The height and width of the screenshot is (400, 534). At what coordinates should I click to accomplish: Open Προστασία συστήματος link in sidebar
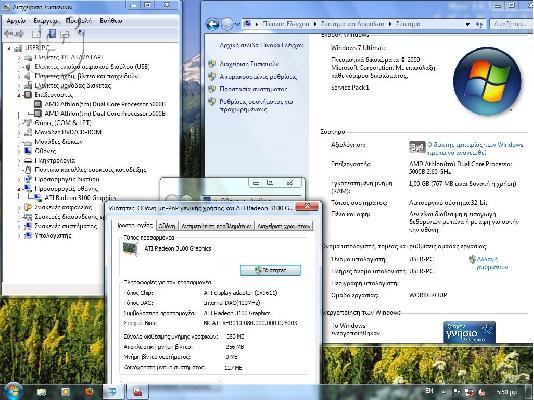tap(253, 89)
